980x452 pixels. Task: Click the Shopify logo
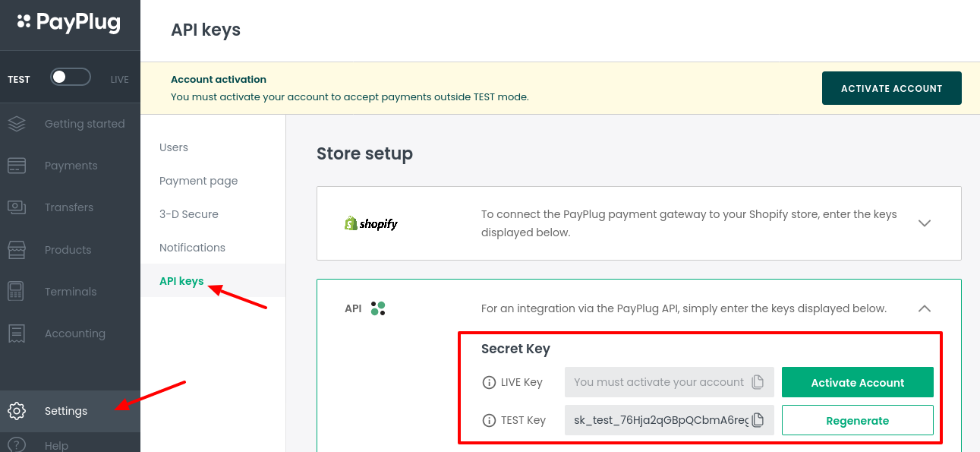(370, 223)
